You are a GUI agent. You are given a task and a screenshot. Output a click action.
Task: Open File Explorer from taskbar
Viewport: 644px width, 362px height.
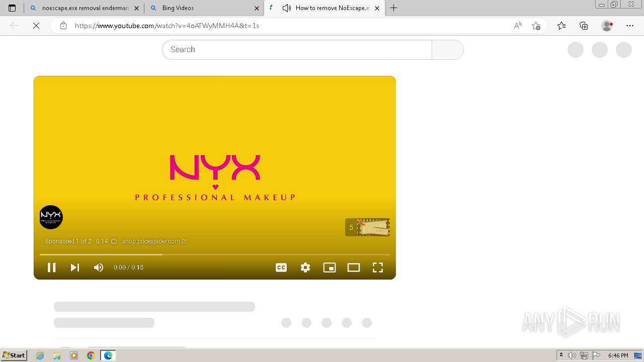[x=57, y=355]
